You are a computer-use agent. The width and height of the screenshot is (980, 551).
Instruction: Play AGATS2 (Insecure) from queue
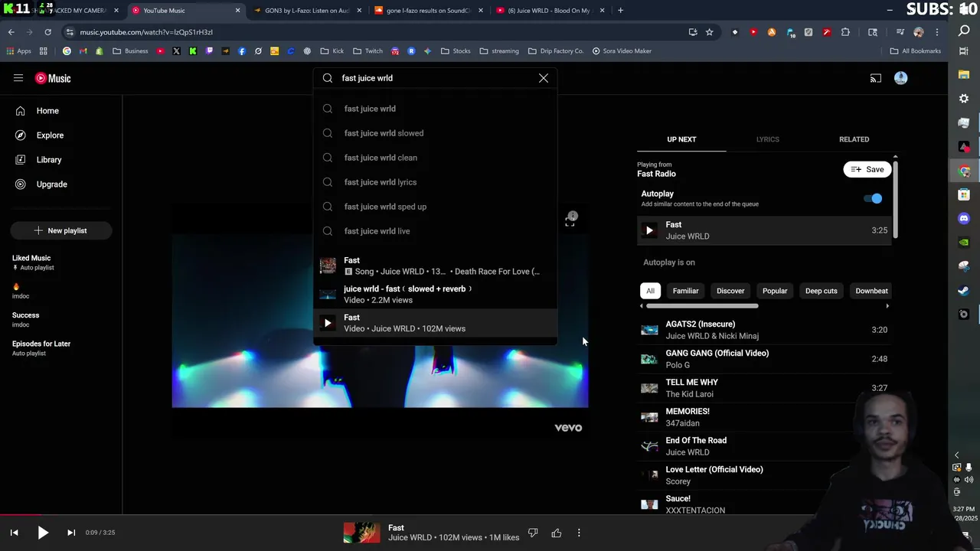[x=764, y=330]
